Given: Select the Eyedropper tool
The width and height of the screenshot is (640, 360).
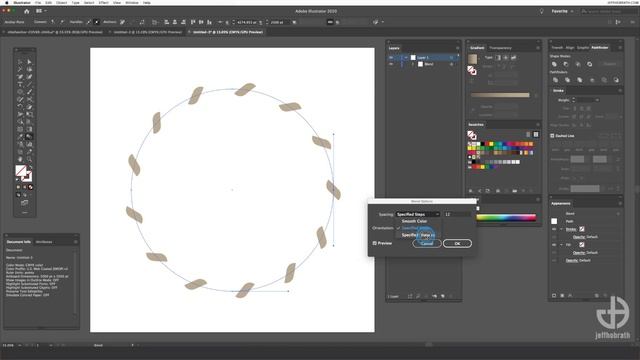Looking at the screenshot, I should [20, 137].
